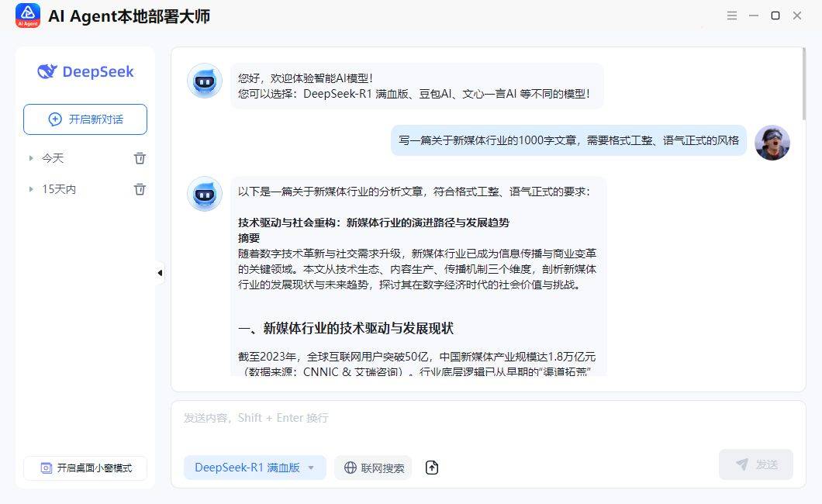Click the bot avatar beside the article reply
Image resolution: width=822 pixels, height=504 pixels.
point(205,194)
